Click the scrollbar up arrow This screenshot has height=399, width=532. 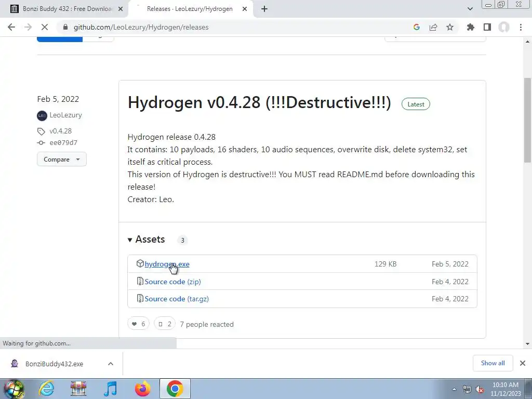528,42
